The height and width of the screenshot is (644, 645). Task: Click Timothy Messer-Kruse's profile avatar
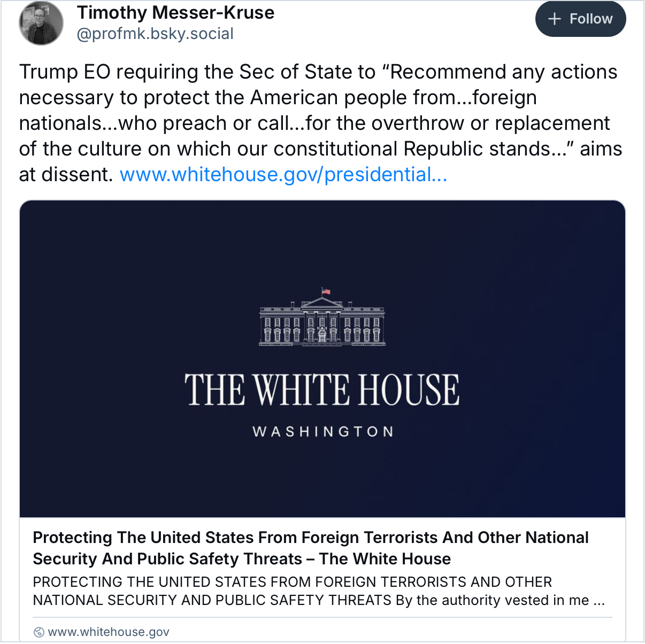pos(41,23)
